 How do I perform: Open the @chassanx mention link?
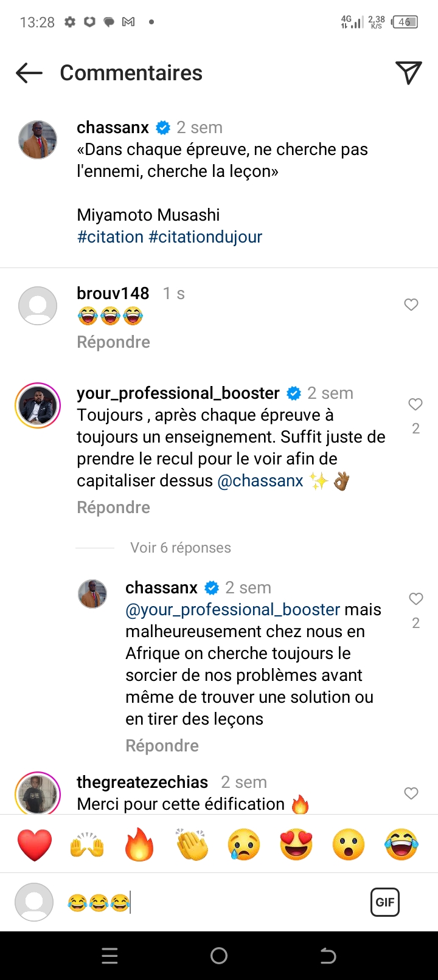coord(260,481)
